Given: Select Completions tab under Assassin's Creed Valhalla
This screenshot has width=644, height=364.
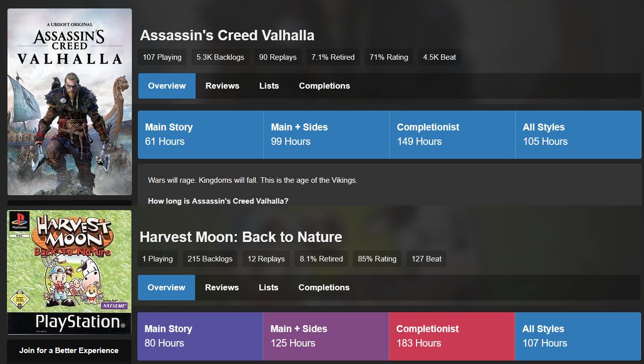Looking at the screenshot, I should point(324,86).
